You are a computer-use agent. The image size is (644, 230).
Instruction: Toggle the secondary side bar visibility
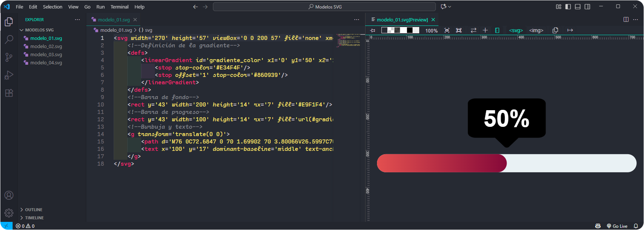pyautogui.click(x=587, y=7)
